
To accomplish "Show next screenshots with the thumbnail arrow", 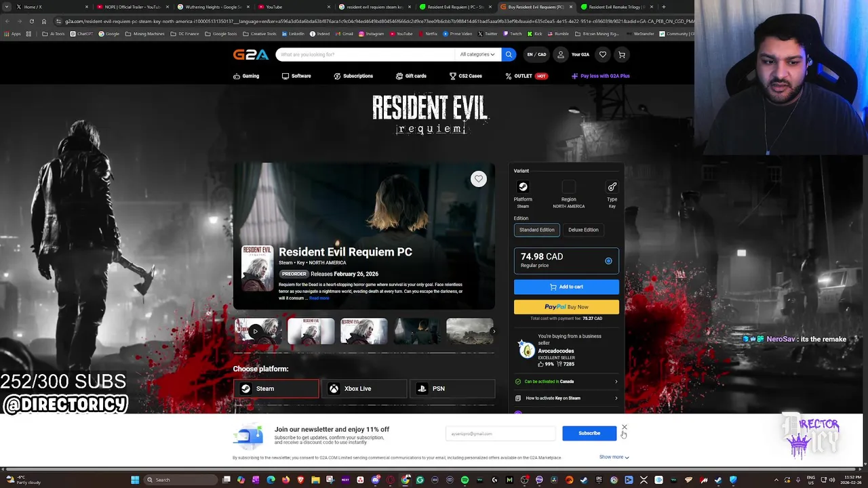I will click(x=494, y=331).
